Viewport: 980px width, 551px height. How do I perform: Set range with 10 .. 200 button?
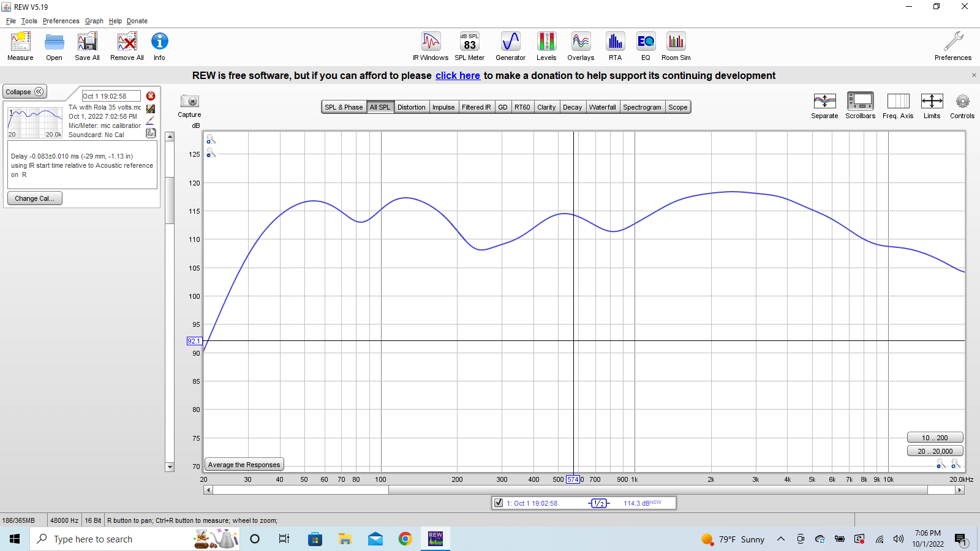(935, 438)
